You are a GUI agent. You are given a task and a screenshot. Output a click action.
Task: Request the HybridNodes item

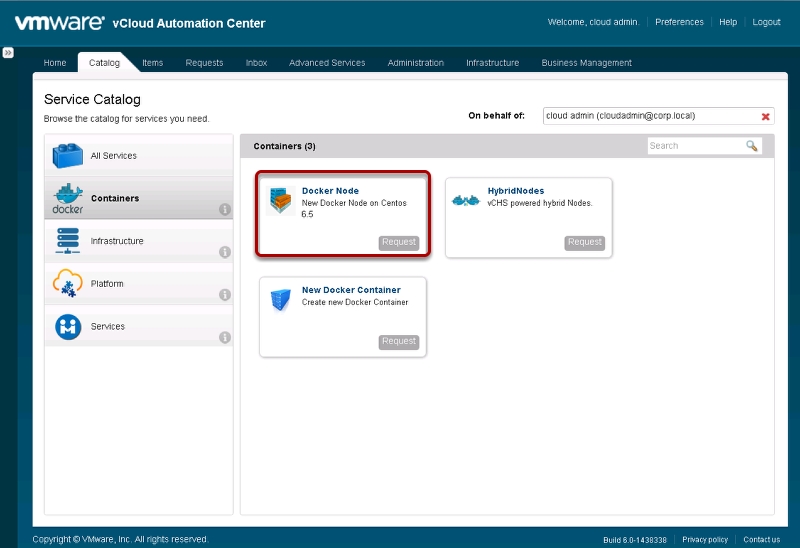click(x=585, y=242)
